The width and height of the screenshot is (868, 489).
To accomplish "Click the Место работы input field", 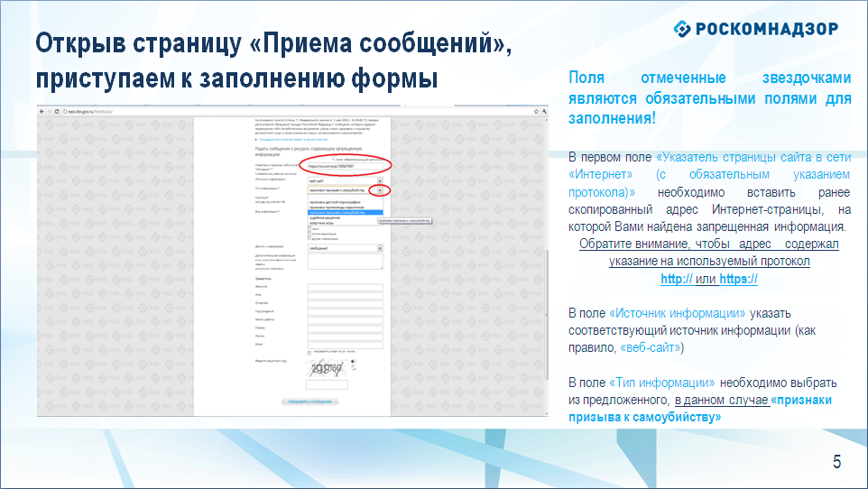I will click(x=346, y=320).
